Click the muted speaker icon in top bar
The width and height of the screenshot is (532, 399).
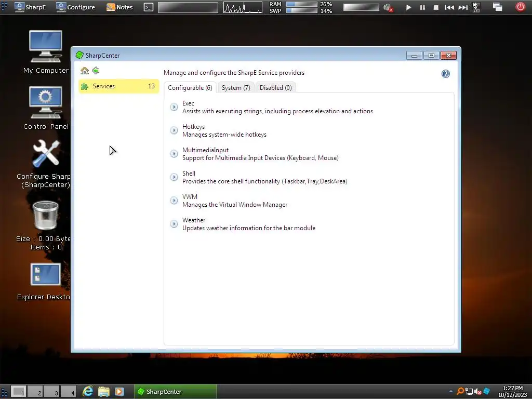[x=388, y=7]
